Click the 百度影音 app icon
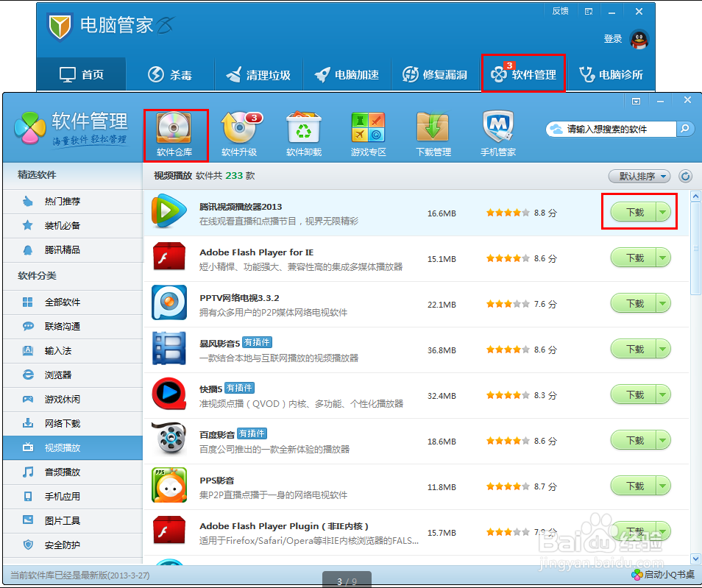 click(169, 439)
